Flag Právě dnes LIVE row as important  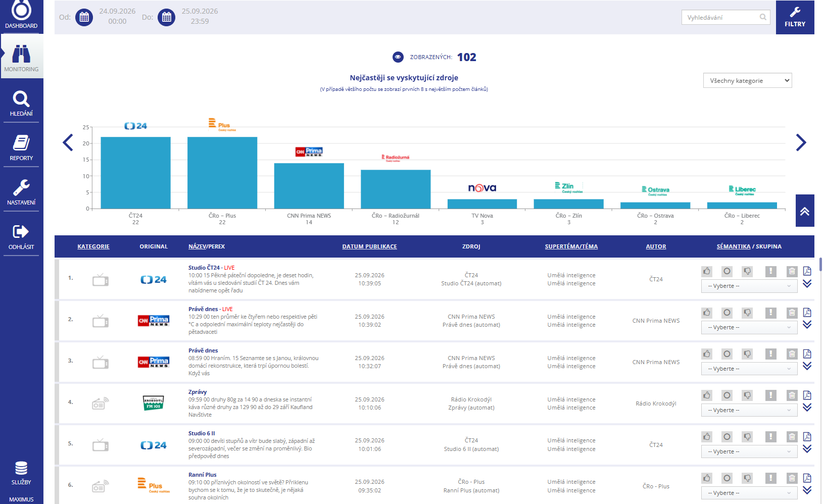coord(770,313)
